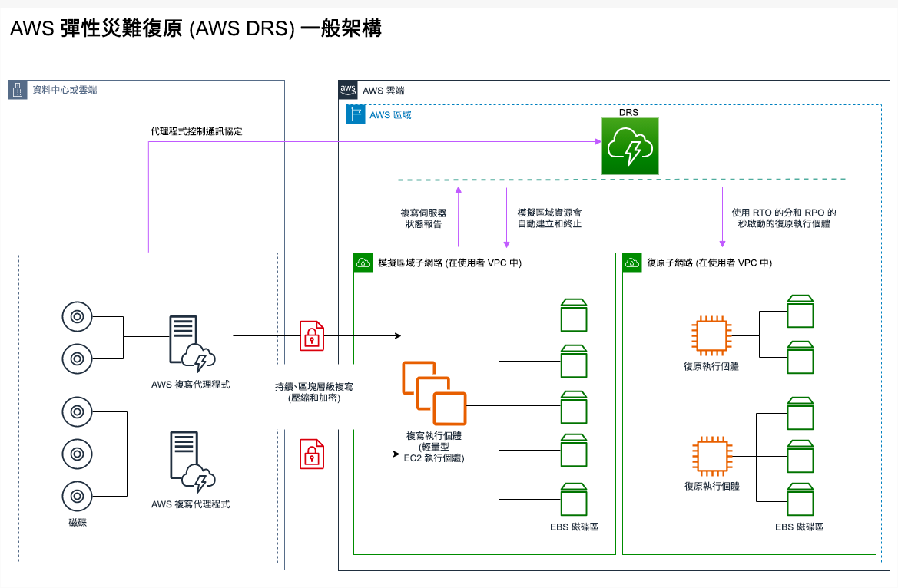Click the red lock icon on the three-disk agent's arrow
The width and height of the screenshot is (898, 588).
[x=312, y=454]
